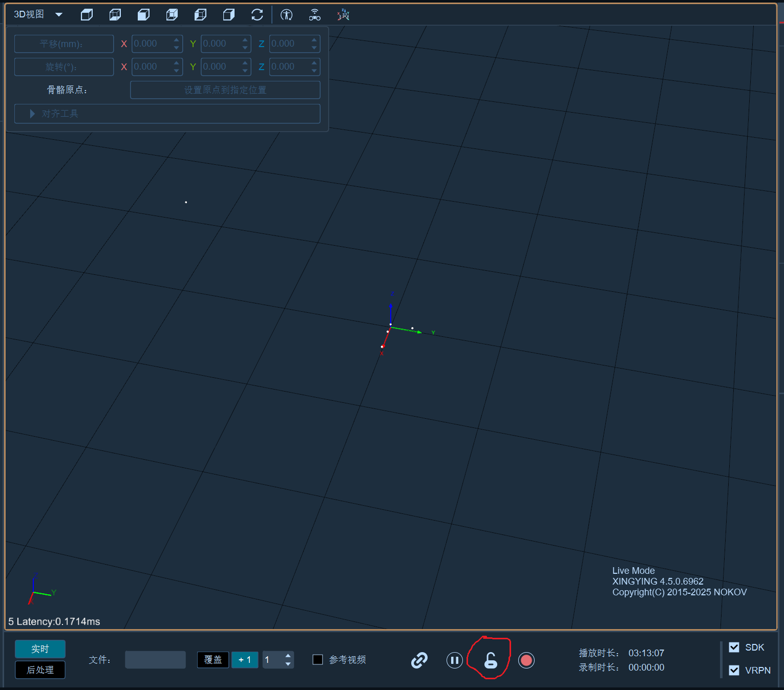Click the 旋转(°) button
The height and width of the screenshot is (690, 784).
pos(64,67)
